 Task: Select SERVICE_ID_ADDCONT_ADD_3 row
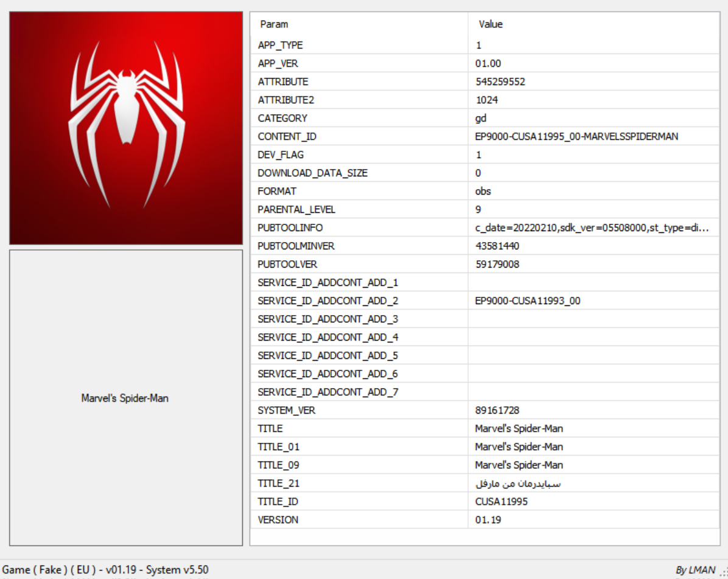click(x=485, y=319)
